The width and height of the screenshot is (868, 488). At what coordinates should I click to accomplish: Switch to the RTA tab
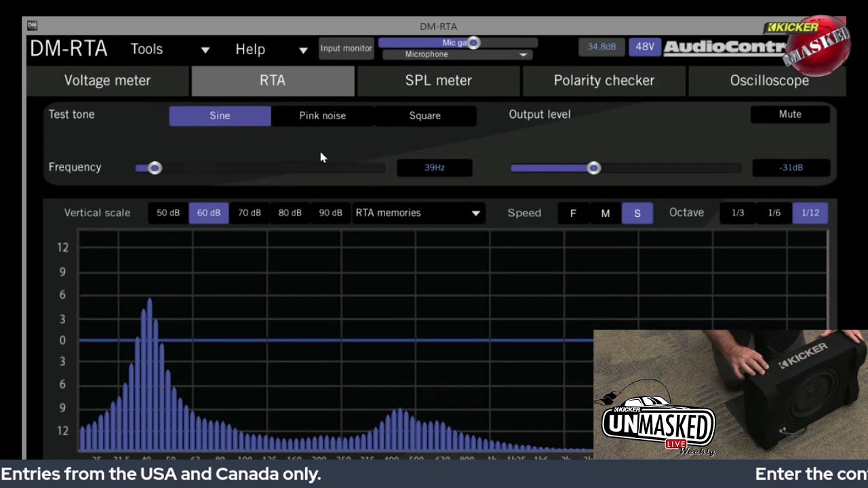tap(273, 81)
